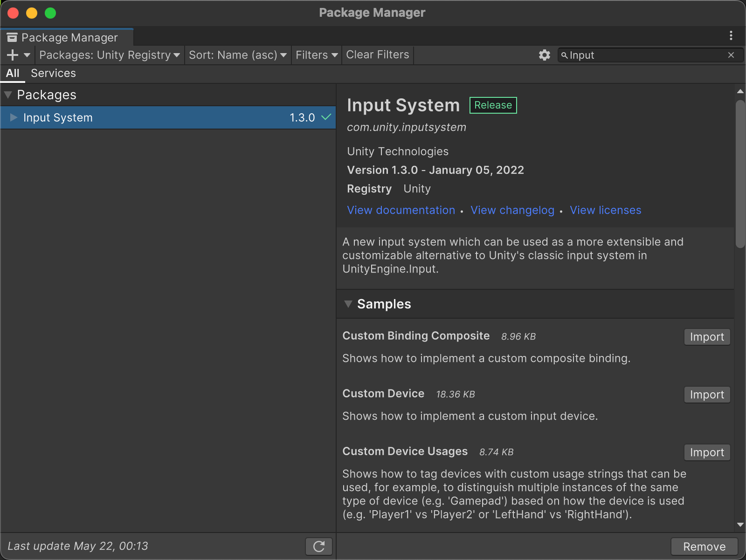Click the Release tag badge
Image resolution: width=746 pixels, height=560 pixels.
(x=493, y=105)
